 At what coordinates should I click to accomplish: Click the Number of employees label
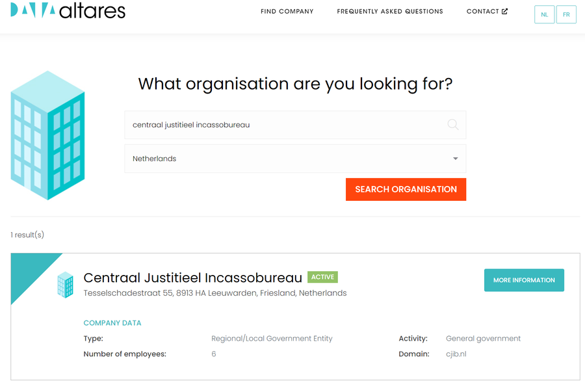[125, 354]
